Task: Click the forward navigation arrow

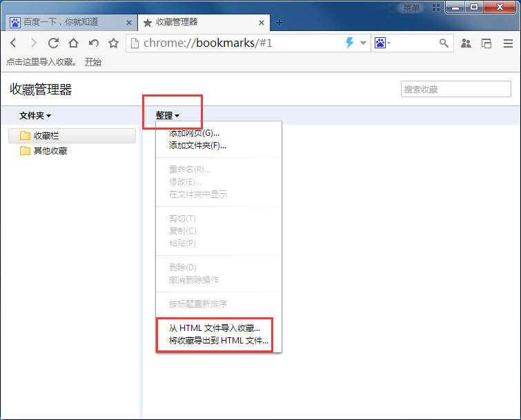Action: click(34, 43)
